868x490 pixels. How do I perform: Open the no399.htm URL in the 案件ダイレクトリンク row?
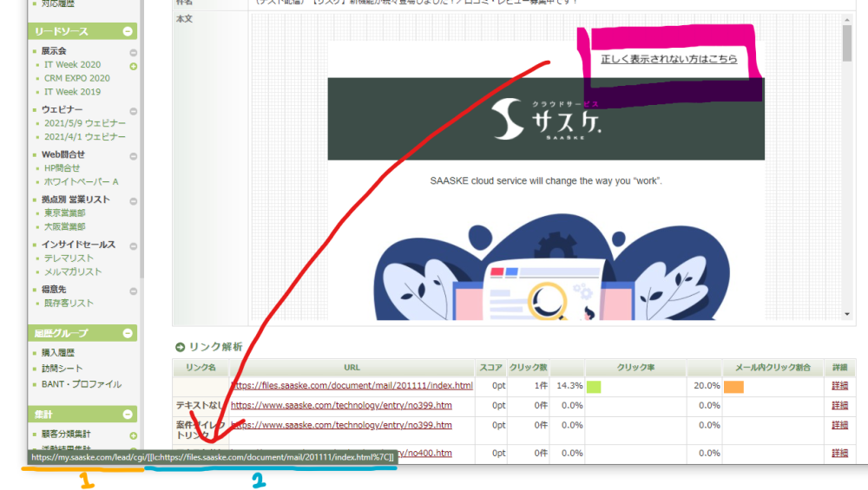(341, 425)
